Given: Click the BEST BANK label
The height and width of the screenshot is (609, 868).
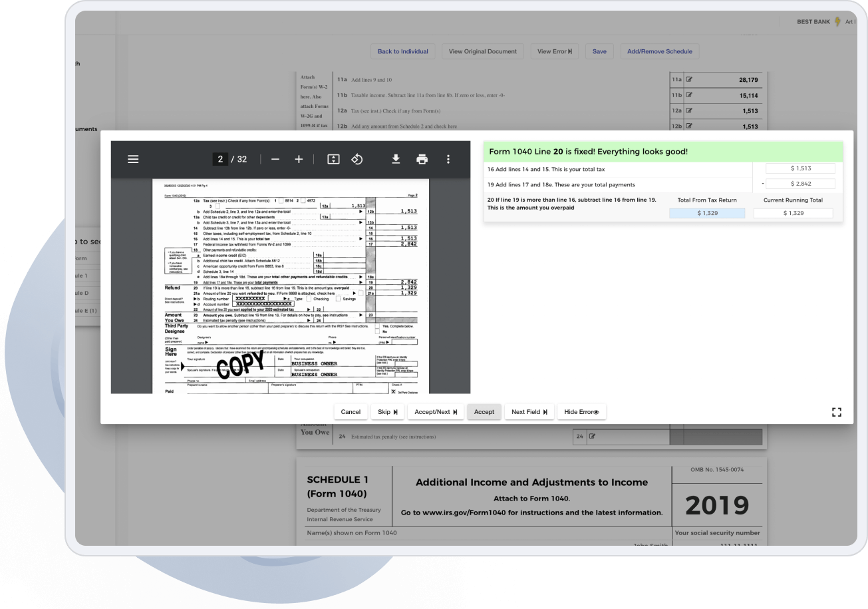Looking at the screenshot, I should 813,22.
